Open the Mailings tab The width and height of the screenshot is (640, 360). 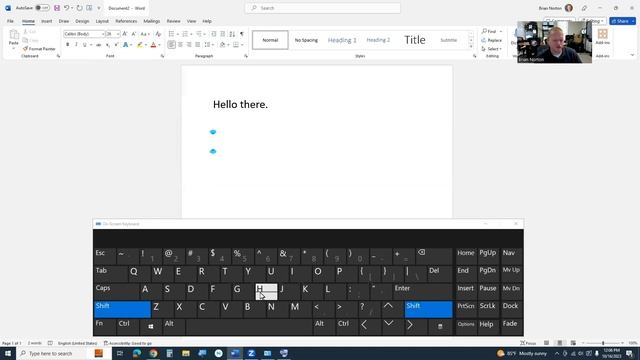click(x=151, y=21)
